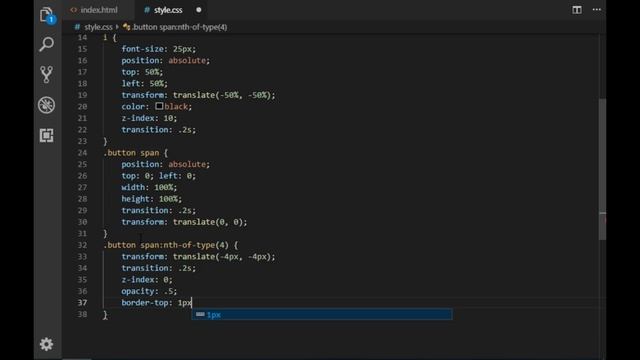Split the editor to the right
Viewport: 640px width, 360px height.
coord(577,10)
